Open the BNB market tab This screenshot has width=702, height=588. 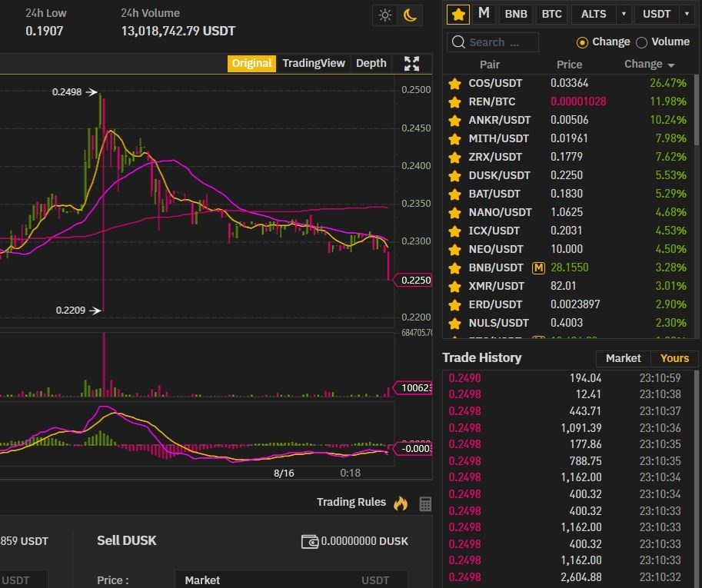click(x=516, y=14)
